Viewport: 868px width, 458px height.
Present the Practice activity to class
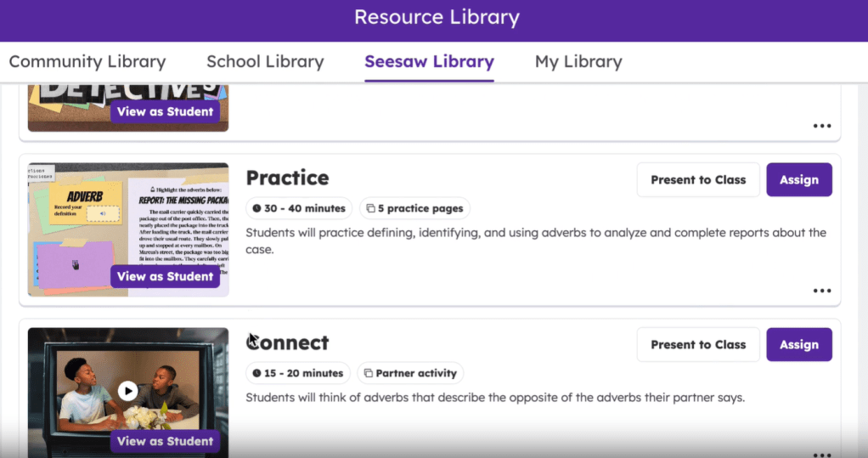698,180
